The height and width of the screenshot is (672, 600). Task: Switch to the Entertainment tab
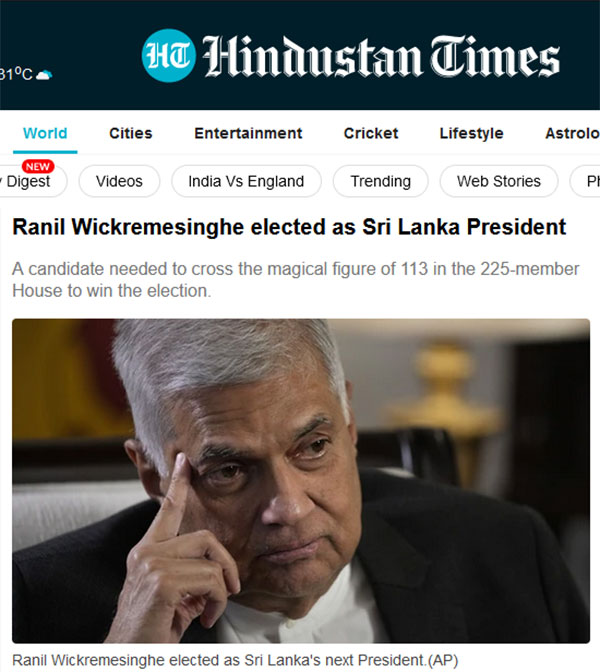(x=248, y=133)
